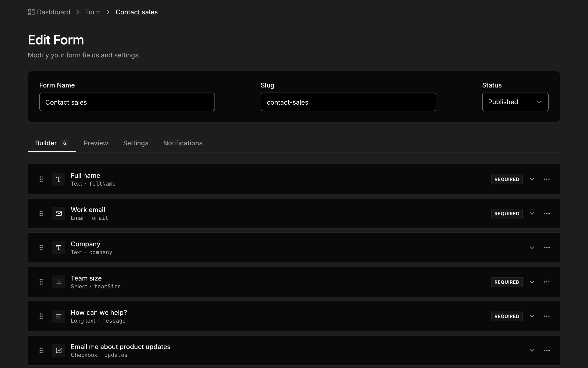Screen dimensions: 588x368
Task: Click long text icon for How can we help?
Action: [x=58, y=316]
